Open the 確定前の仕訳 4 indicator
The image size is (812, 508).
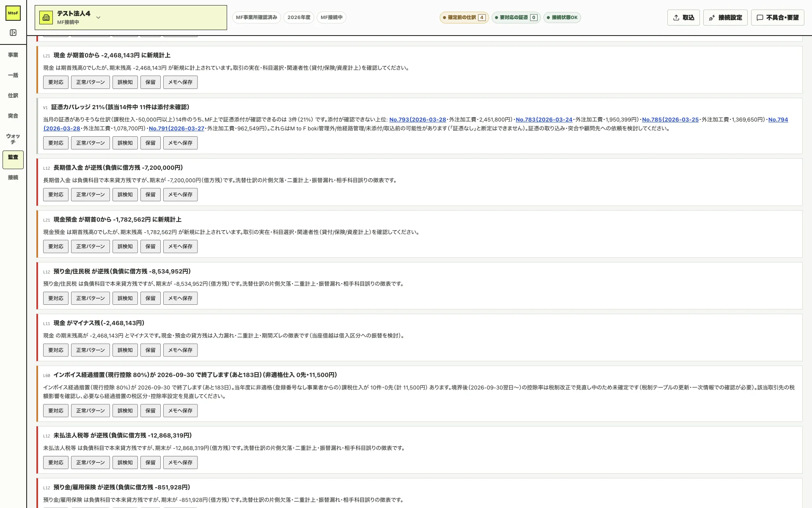pyautogui.click(x=464, y=17)
